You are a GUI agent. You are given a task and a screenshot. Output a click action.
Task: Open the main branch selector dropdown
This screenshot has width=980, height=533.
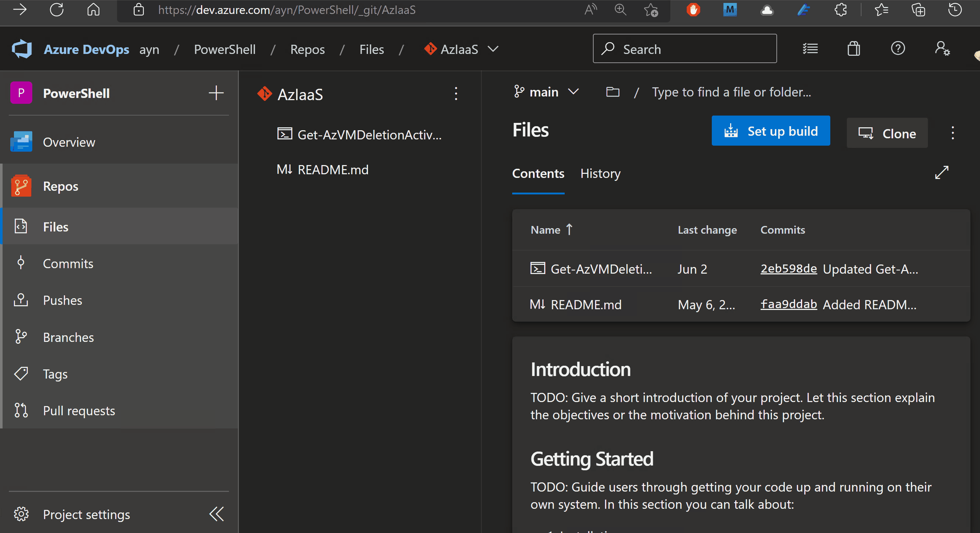pos(574,92)
